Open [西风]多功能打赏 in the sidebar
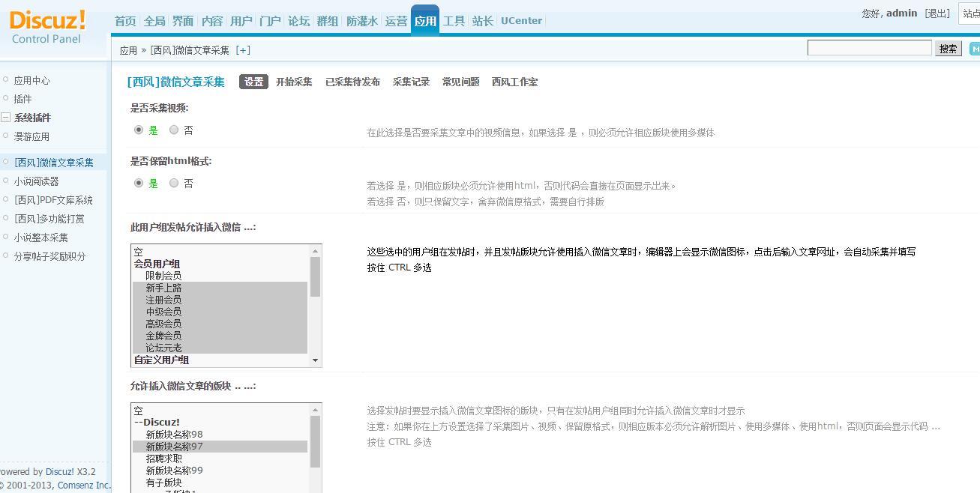 coord(49,219)
